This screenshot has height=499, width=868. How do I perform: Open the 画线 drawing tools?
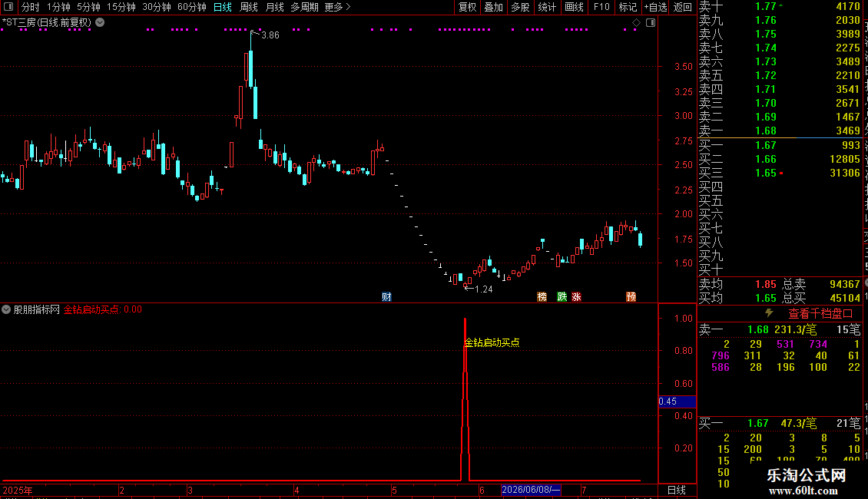click(574, 7)
